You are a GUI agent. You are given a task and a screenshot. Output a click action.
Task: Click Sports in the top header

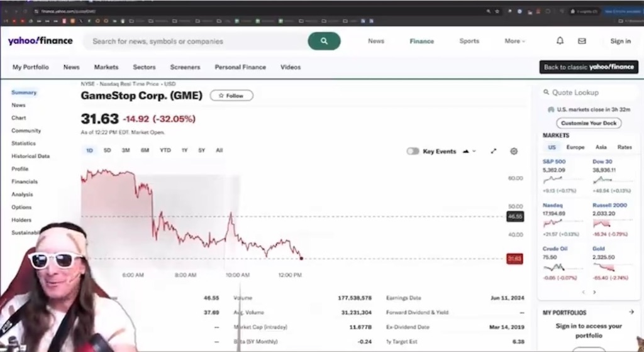[x=469, y=41]
